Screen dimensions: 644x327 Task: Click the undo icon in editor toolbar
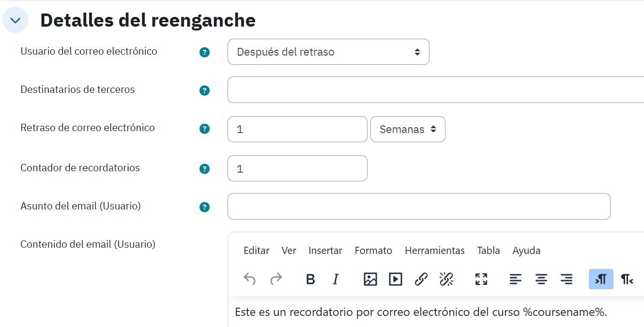coord(249,279)
